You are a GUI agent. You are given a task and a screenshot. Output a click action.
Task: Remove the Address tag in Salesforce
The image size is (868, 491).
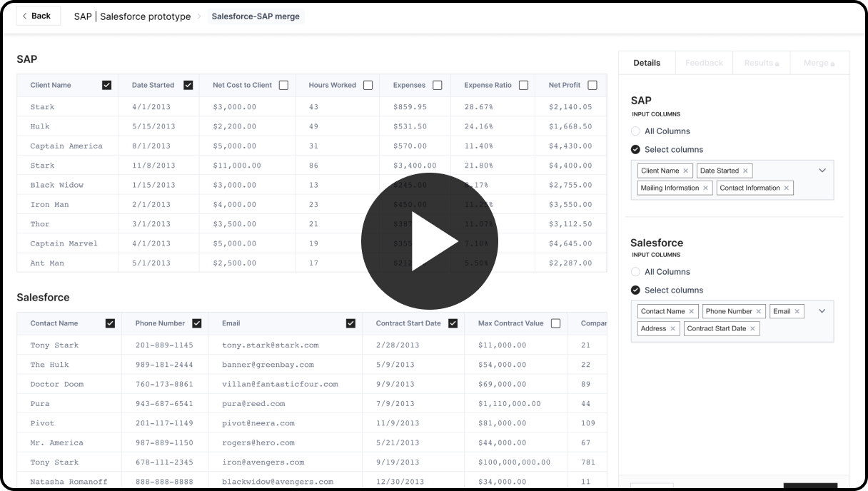tap(672, 329)
